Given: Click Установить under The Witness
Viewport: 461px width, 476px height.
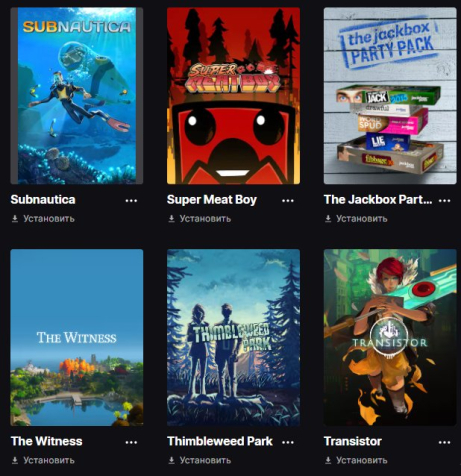Looking at the screenshot, I should click(49, 460).
